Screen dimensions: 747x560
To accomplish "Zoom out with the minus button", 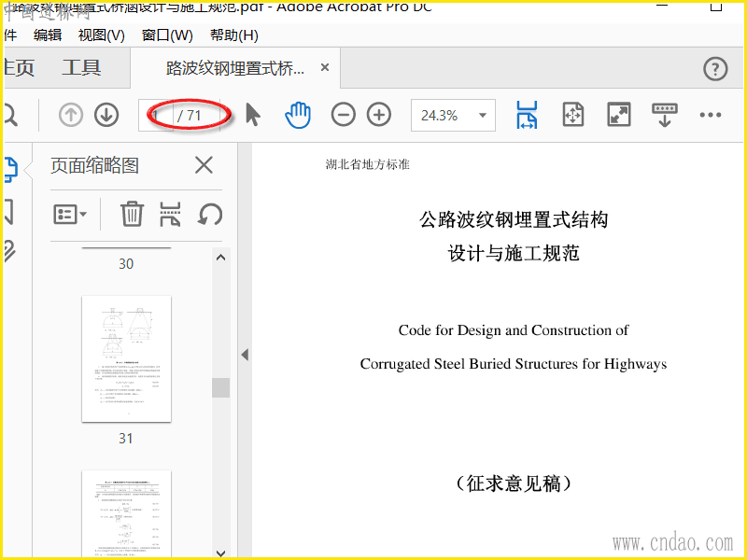I will (x=343, y=115).
